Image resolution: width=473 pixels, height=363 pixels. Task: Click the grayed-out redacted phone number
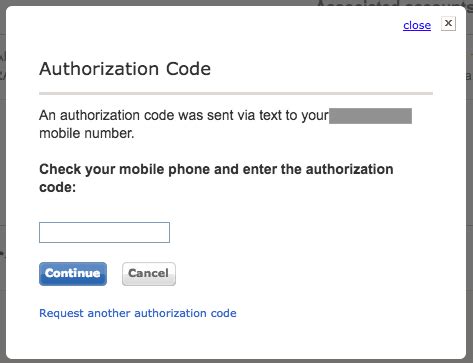(x=370, y=116)
